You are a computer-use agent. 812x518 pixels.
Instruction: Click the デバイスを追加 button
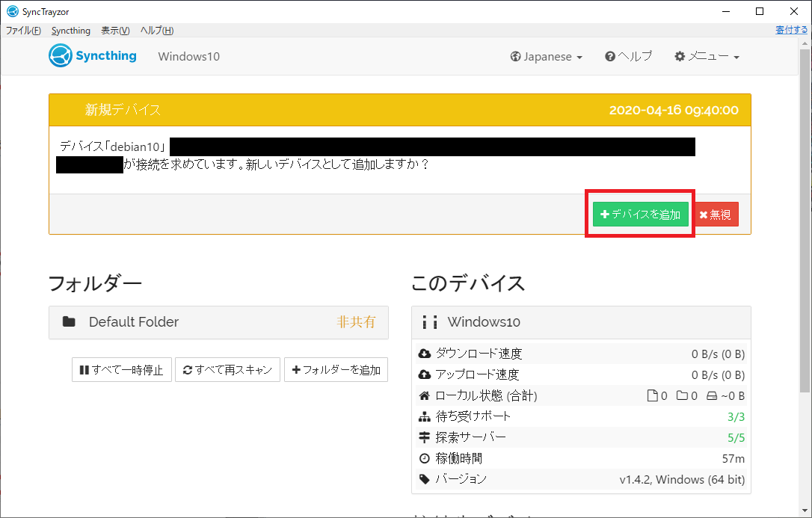coord(641,215)
